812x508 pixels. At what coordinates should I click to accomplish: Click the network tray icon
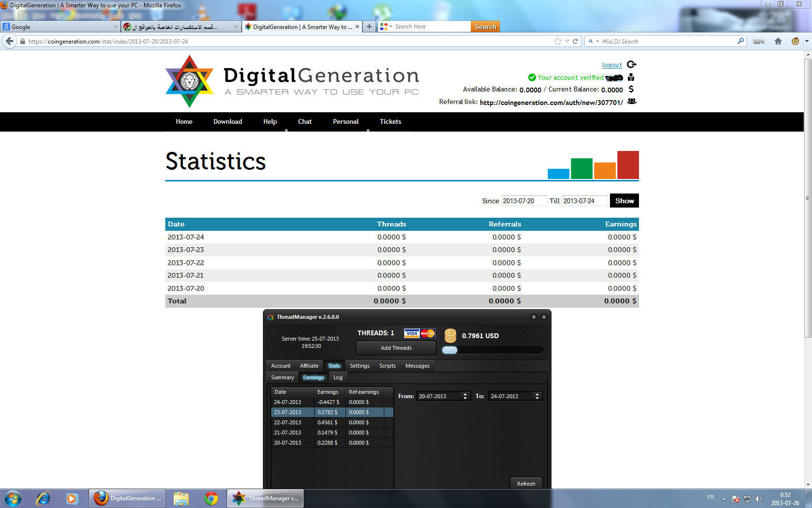tap(747, 499)
